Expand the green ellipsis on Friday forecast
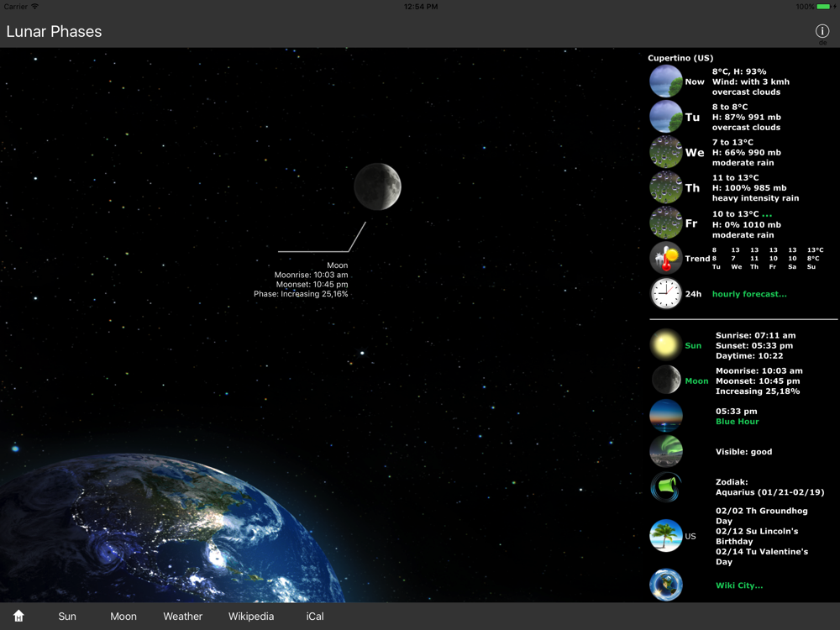Viewport: 840px width, 630px height. coord(767,215)
